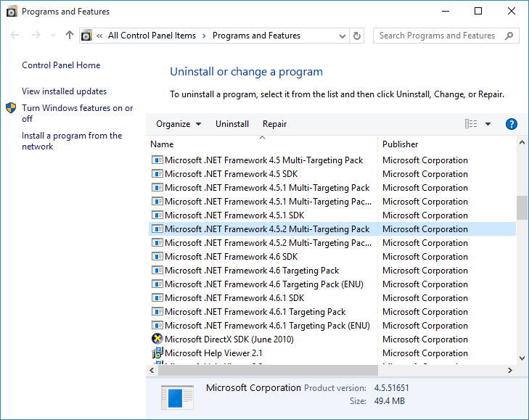Go up one level with Up arrow

70,35
